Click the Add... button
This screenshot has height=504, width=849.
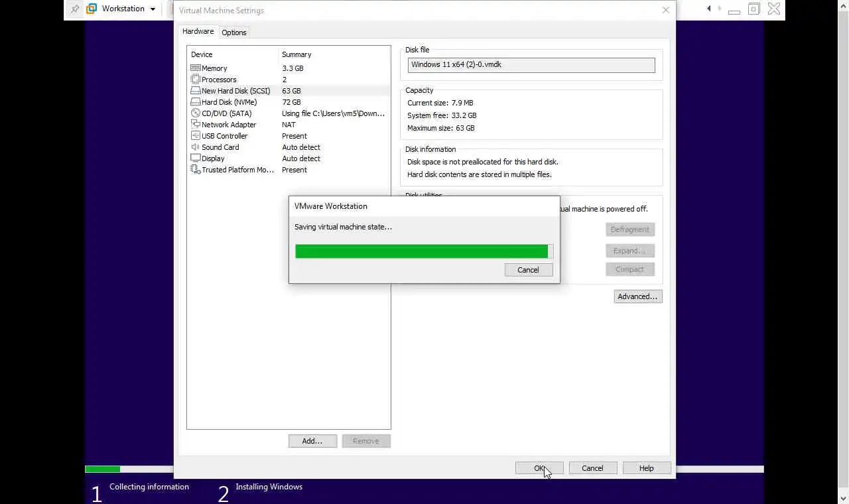point(312,441)
